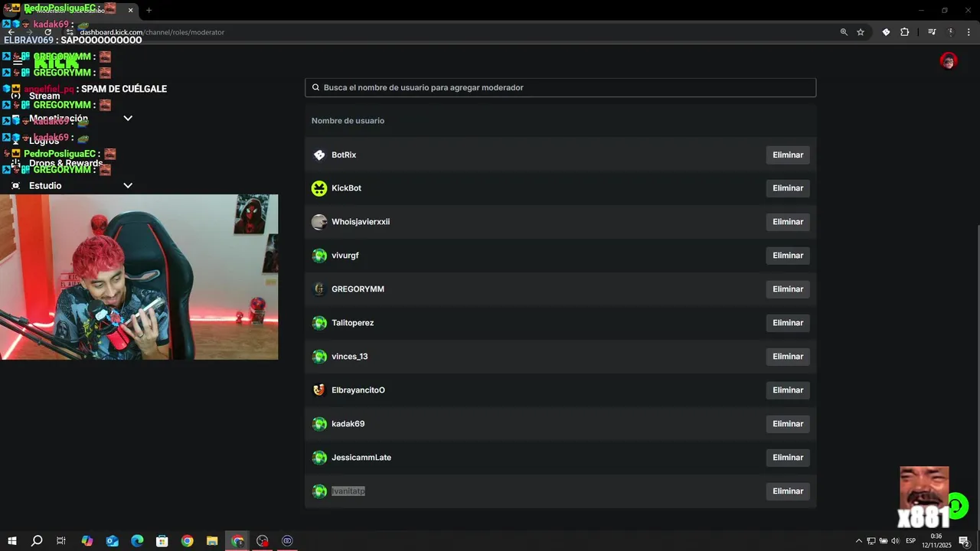
Task: Click Eliminar for Whoisjavierxxii
Action: pos(788,222)
